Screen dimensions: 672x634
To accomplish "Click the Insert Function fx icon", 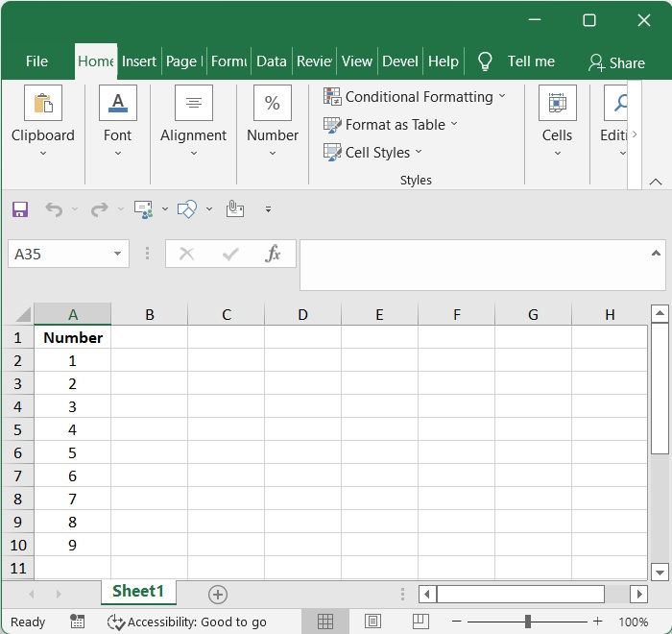I will point(273,254).
